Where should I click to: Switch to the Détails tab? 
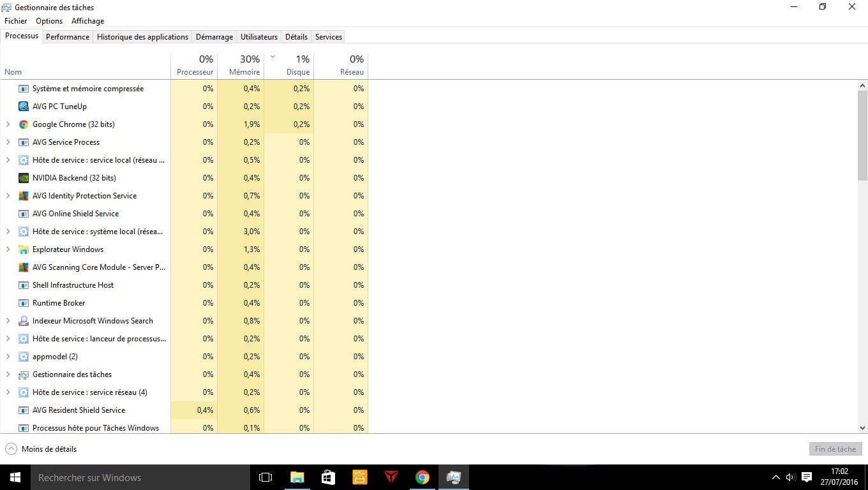coord(296,37)
